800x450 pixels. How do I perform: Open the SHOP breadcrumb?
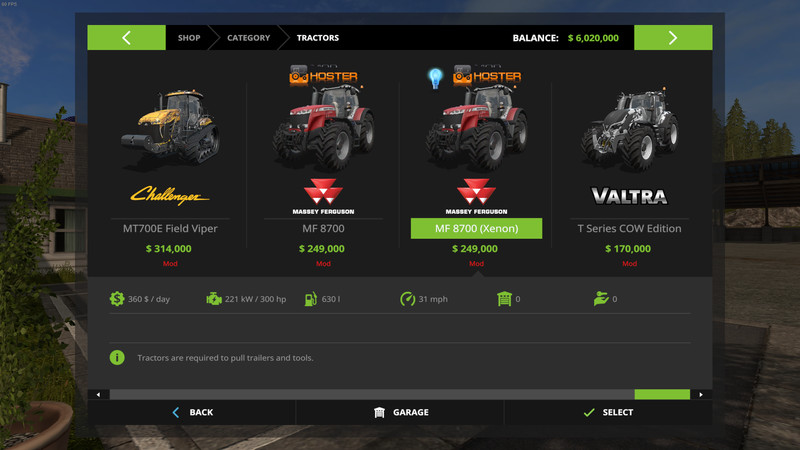click(189, 38)
